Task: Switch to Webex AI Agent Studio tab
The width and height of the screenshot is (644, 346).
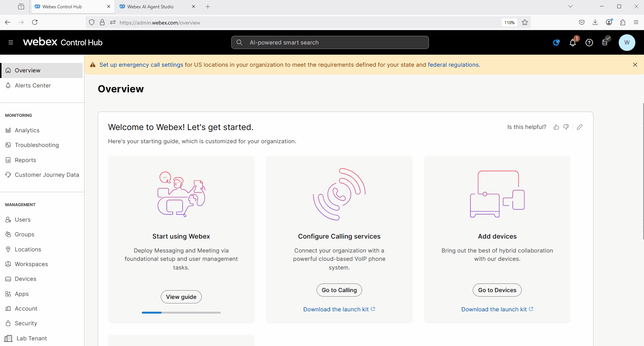Action: click(151, 7)
